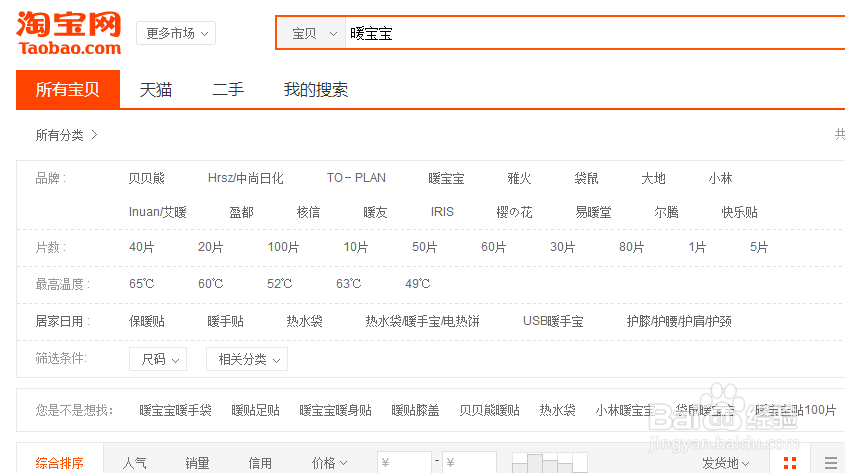The height and width of the screenshot is (473, 845).
Task: Expand the 更多市场 dropdown
Action: [176, 33]
